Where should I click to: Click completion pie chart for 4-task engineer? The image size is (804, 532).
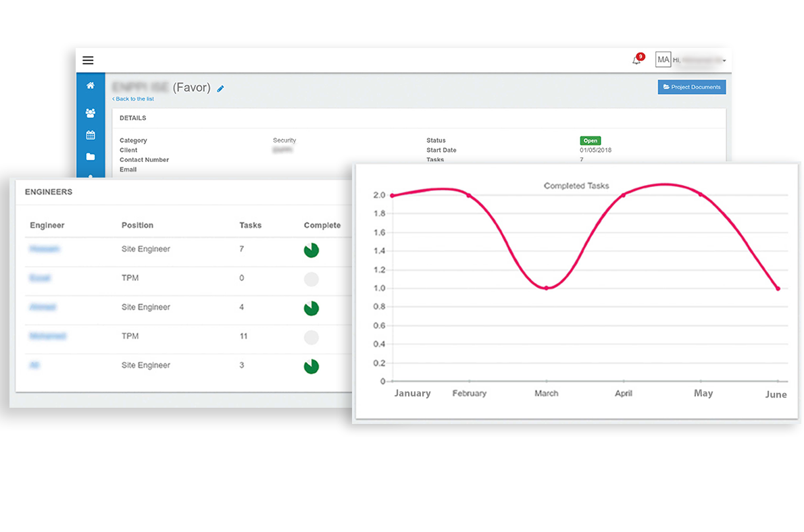tap(311, 309)
